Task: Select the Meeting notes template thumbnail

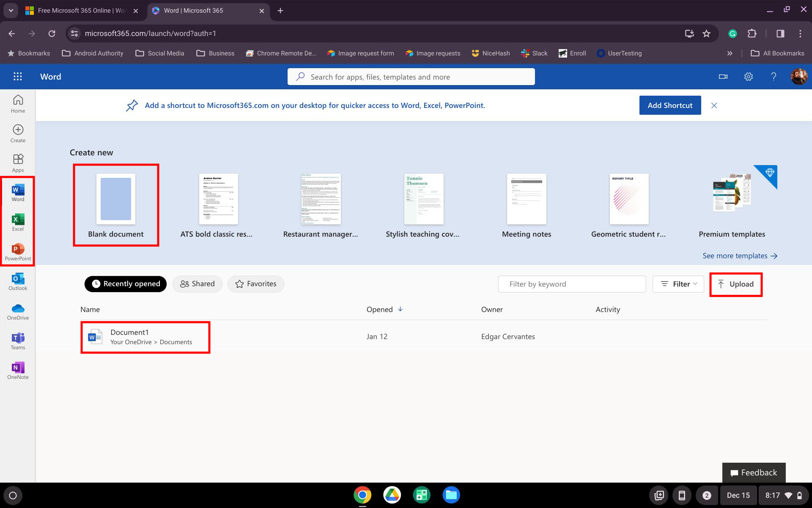Action: tap(526, 199)
